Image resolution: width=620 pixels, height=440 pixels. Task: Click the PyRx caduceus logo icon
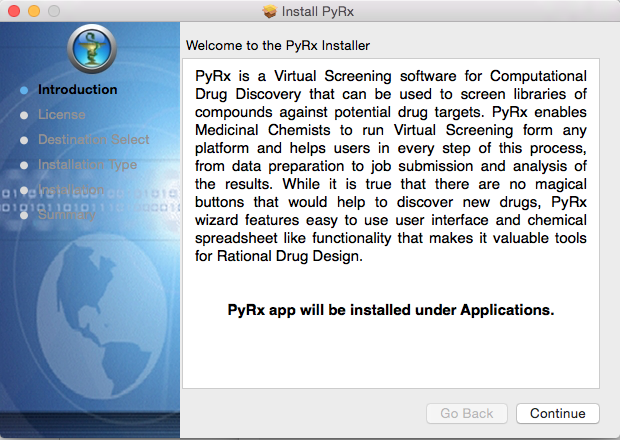[92, 49]
